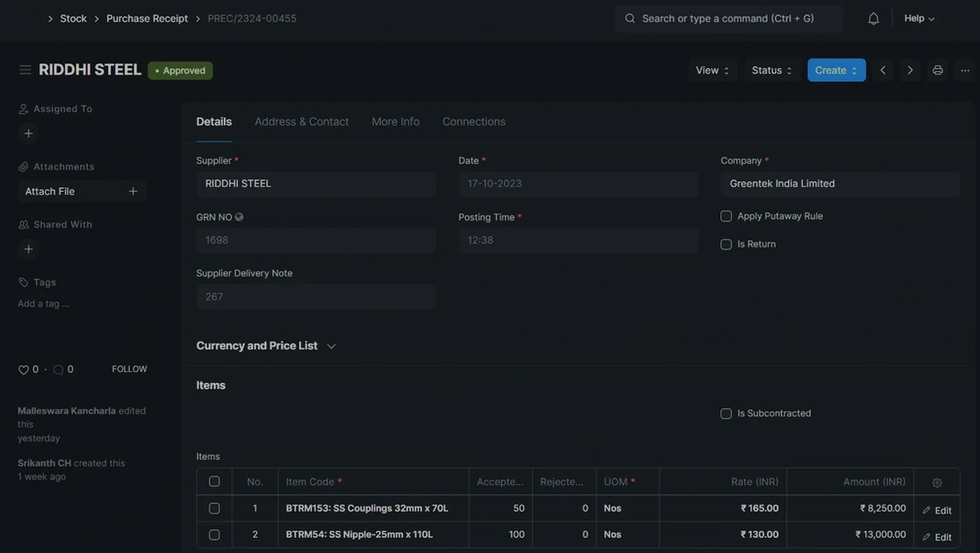Switch to Address & Contact tab
Screen dimensions: 980x553
point(302,121)
